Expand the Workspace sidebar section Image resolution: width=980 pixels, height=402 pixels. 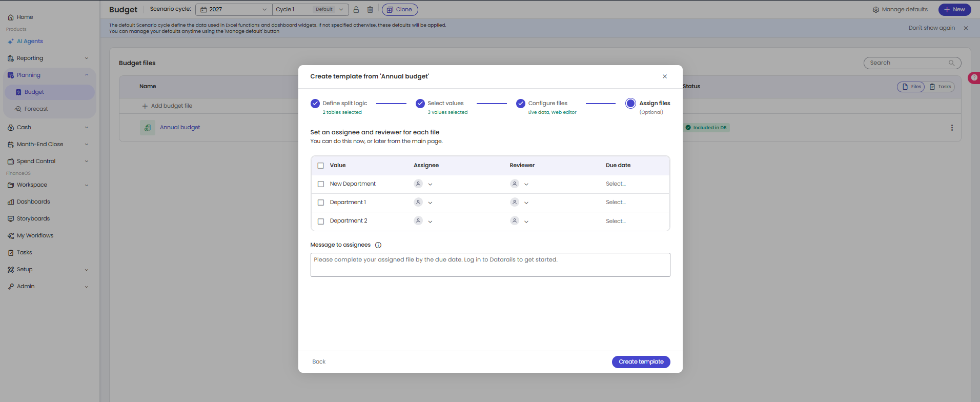point(87,185)
